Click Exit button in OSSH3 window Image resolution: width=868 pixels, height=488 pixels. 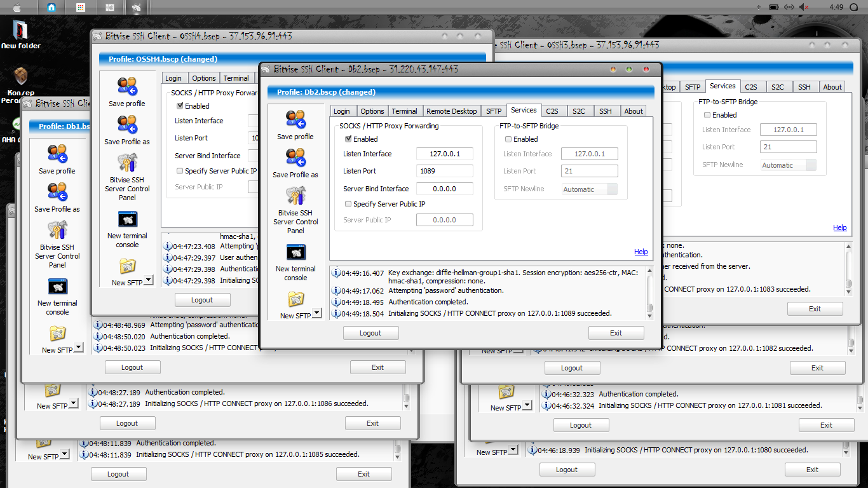(815, 309)
